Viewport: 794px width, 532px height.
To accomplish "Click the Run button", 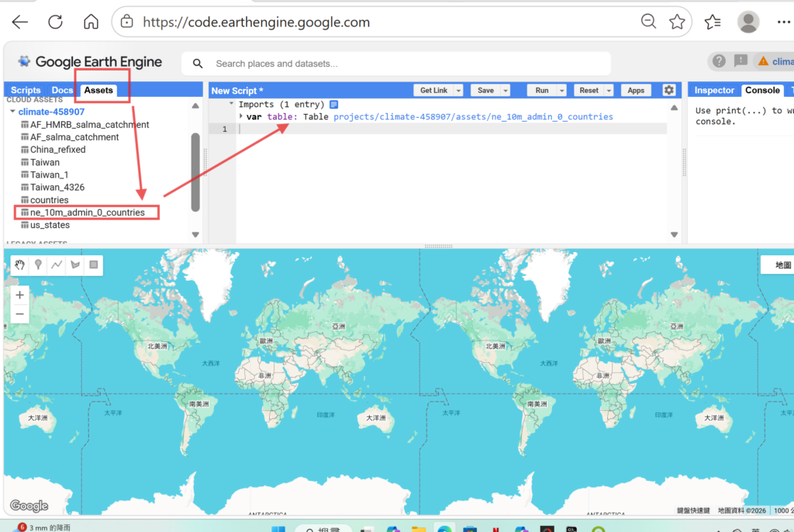I will (x=542, y=91).
